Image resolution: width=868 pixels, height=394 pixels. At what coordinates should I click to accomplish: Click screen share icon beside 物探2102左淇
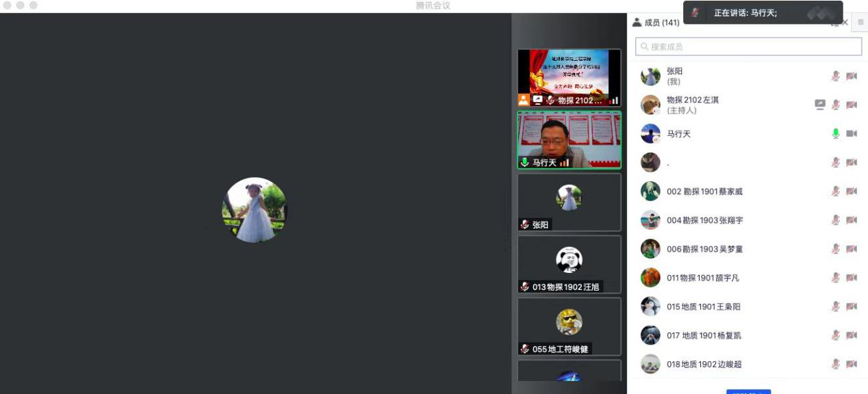[x=819, y=105]
